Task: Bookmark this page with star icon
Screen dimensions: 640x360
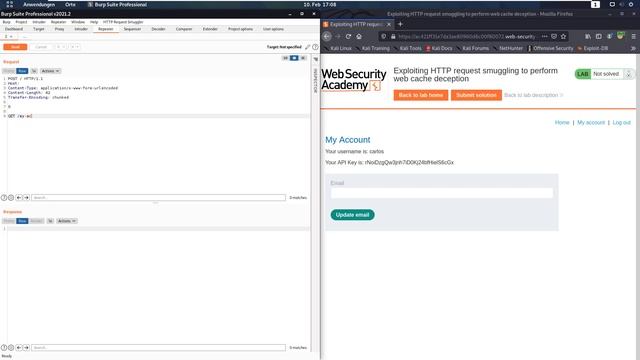Action: (x=563, y=36)
